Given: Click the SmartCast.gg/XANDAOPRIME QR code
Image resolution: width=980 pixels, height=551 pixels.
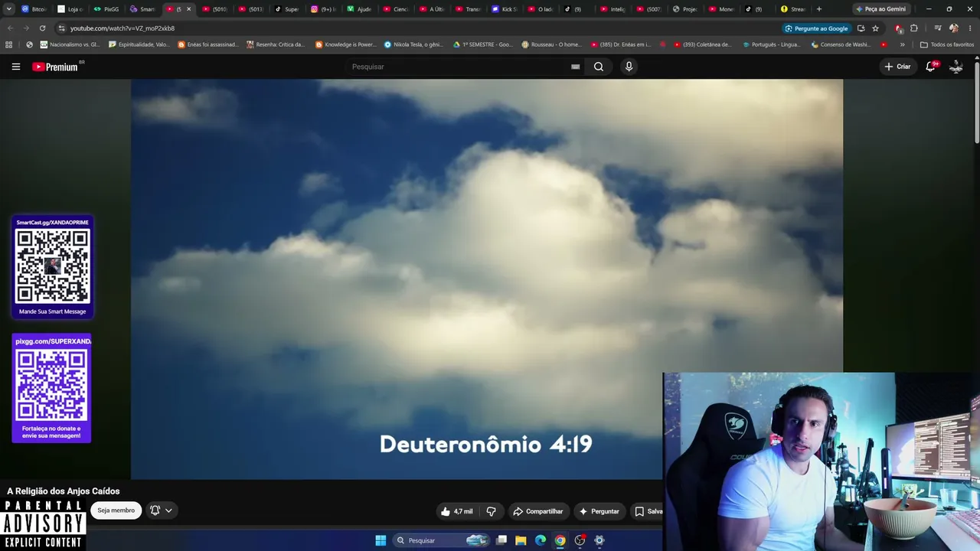Looking at the screenshot, I should (x=53, y=266).
